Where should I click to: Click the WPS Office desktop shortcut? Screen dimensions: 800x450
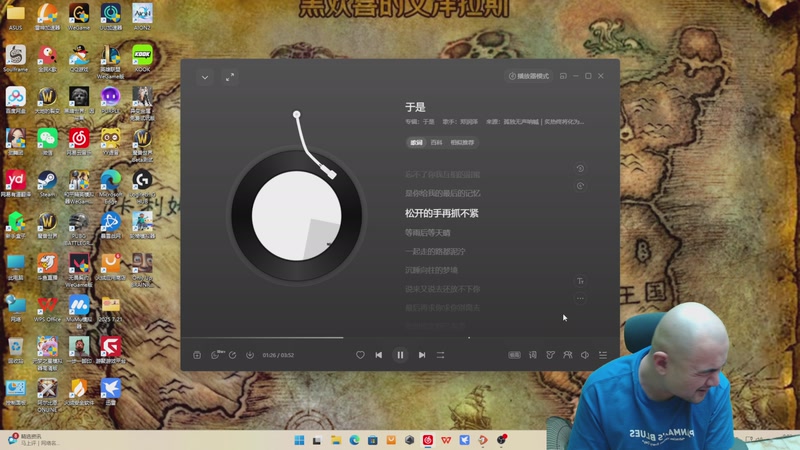[47, 309]
